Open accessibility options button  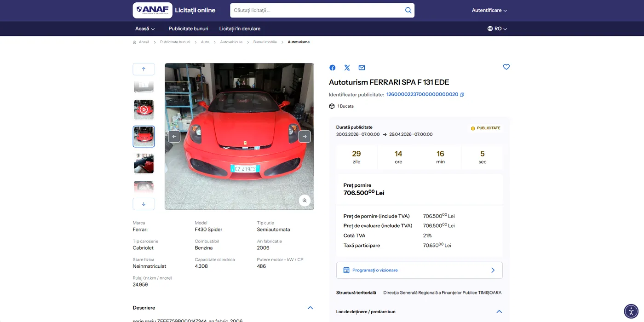pos(631,311)
